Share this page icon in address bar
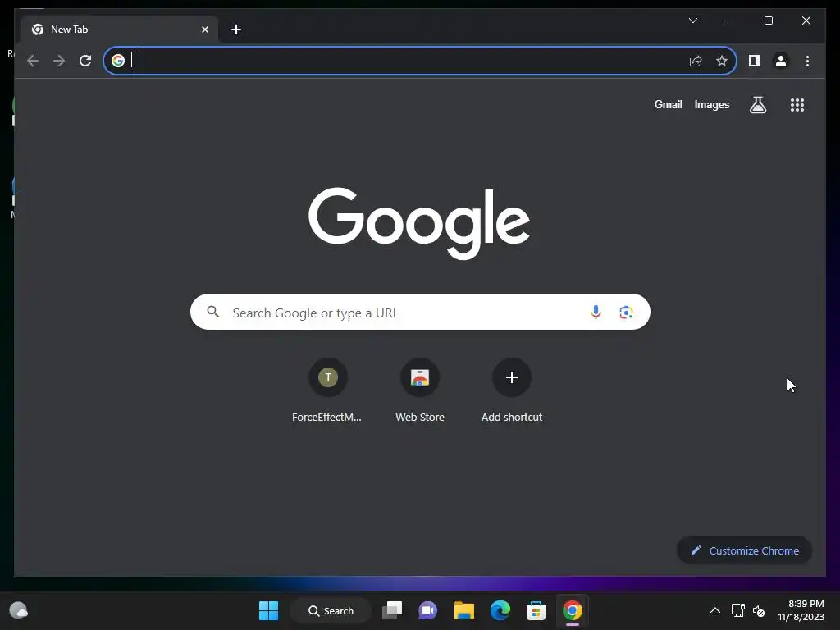The height and width of the screenshot is (630, 840). (696, 61)
